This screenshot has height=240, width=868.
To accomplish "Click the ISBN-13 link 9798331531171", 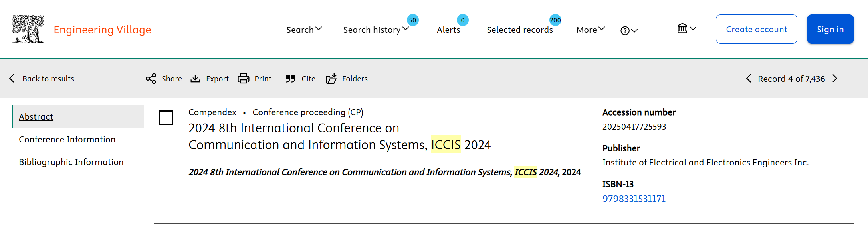I will pos(634,199).
